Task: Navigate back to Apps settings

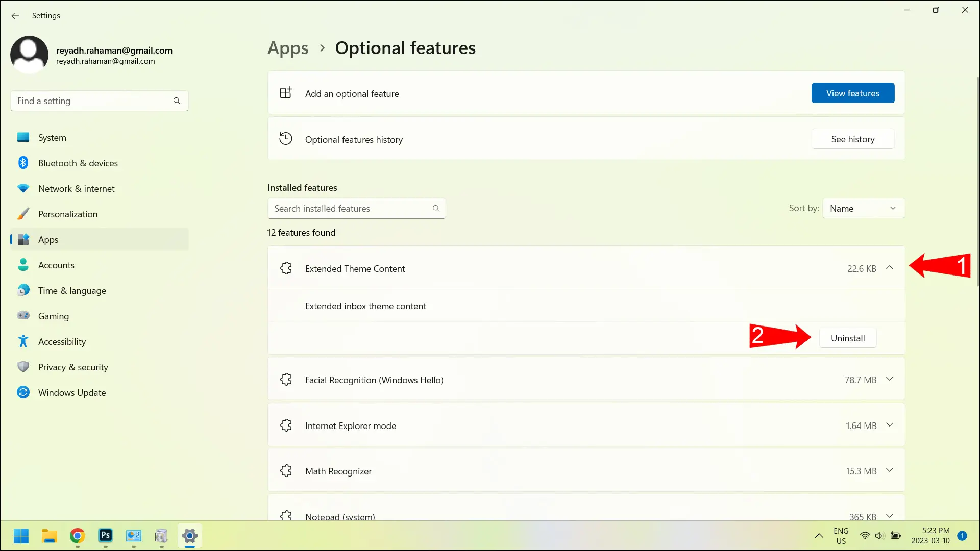Action: click(288, 47)
